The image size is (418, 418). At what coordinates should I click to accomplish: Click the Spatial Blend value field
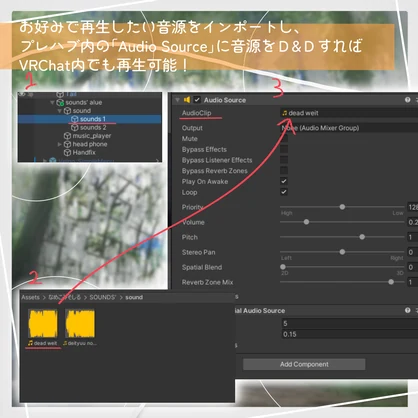(412, 267)
